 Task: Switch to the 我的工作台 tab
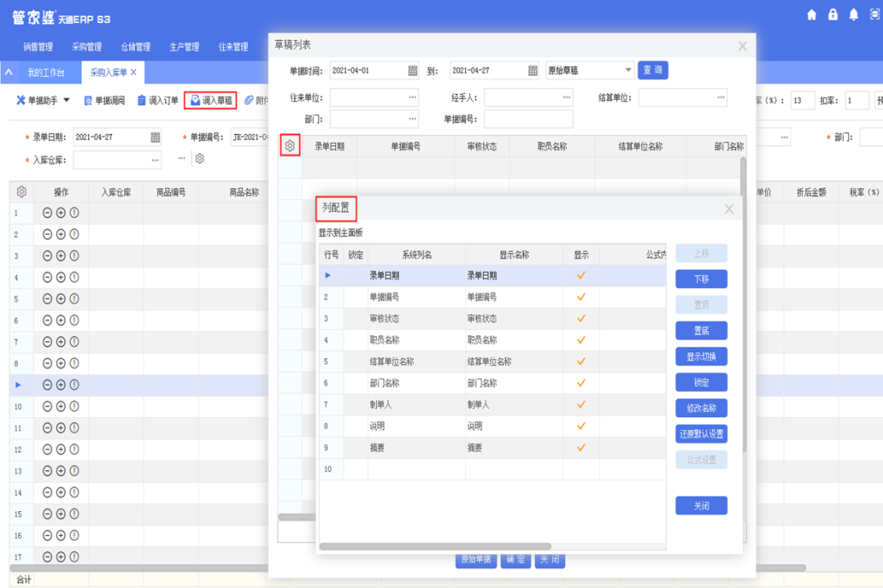point(45,73)
